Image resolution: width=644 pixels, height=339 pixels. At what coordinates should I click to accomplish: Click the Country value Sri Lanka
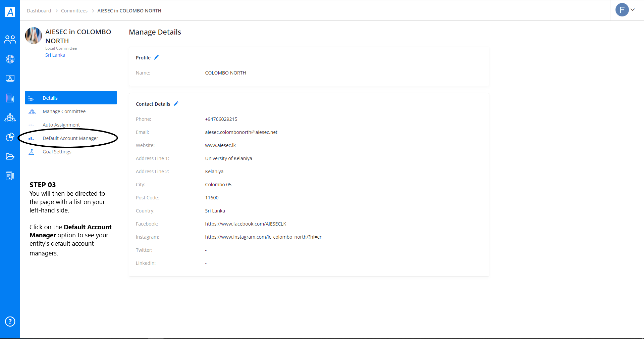(x=215, y=211)
